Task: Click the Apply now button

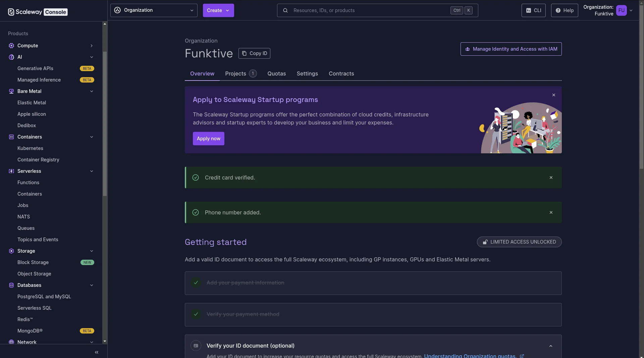Action: click(209, 139)
